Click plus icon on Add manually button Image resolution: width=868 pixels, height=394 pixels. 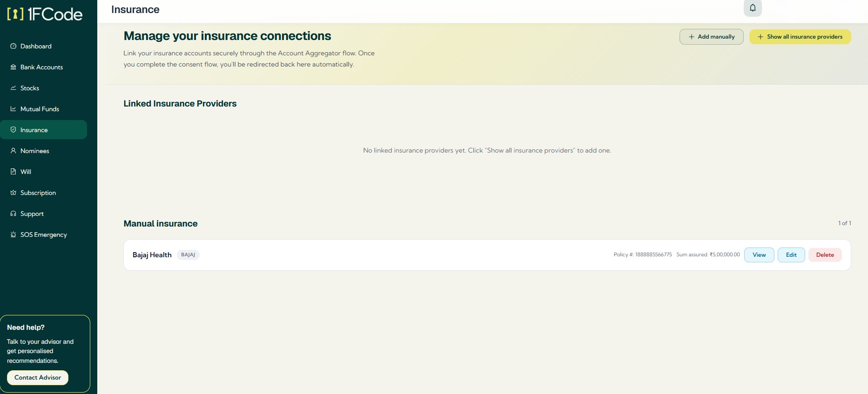pos(692,37)
